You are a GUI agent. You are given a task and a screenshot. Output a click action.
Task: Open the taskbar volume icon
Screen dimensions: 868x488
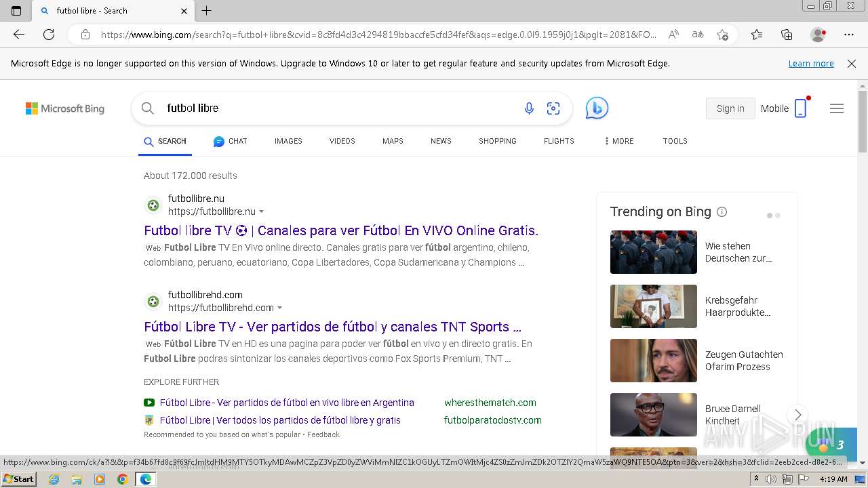coord(771,479)
